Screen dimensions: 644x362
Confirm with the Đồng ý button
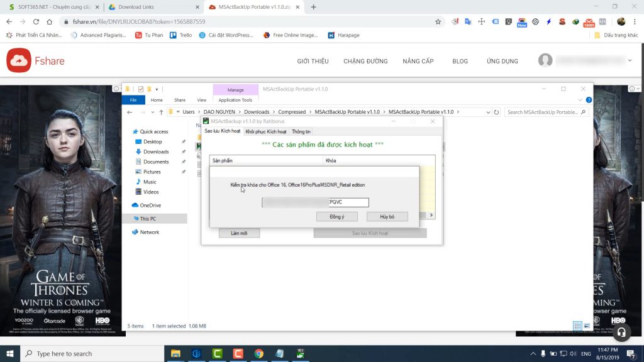(337, 217)
